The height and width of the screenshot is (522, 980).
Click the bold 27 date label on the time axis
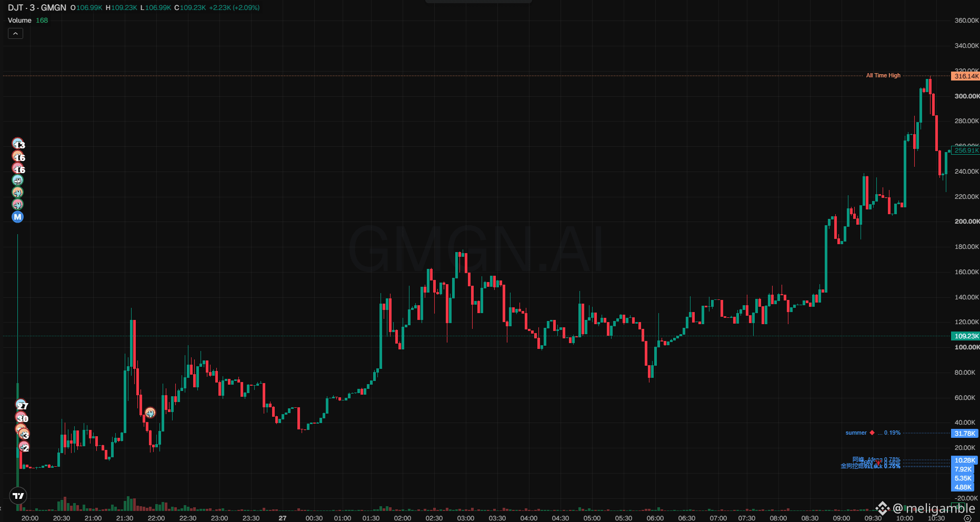click(283, 518)
